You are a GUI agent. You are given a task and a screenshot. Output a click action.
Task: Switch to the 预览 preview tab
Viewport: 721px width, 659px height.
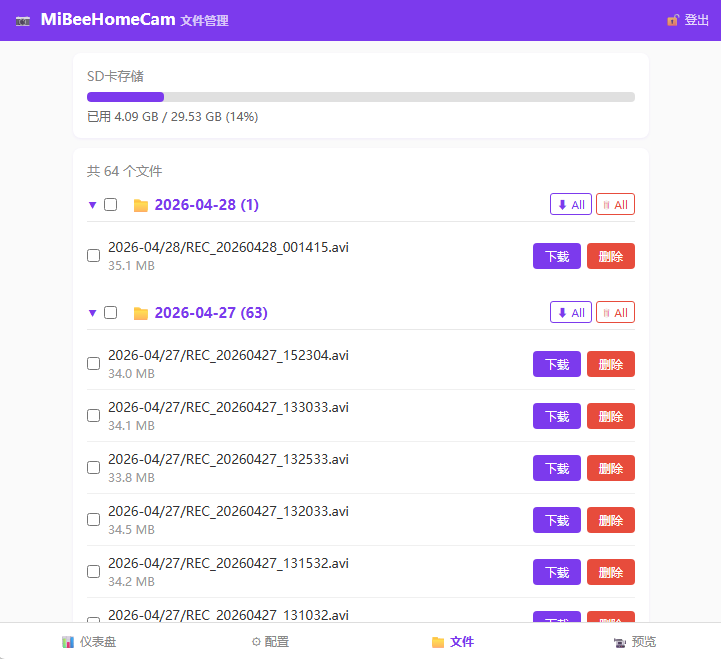[635, 642]
